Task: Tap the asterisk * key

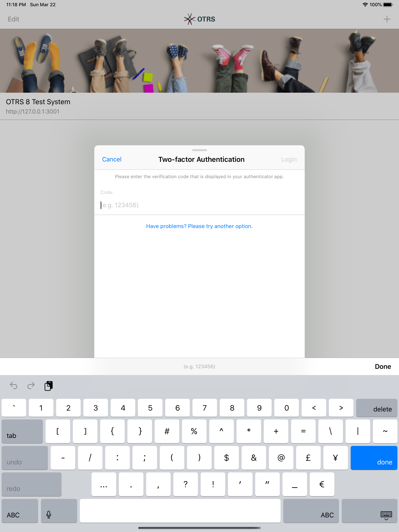Action: pos(249,432)
